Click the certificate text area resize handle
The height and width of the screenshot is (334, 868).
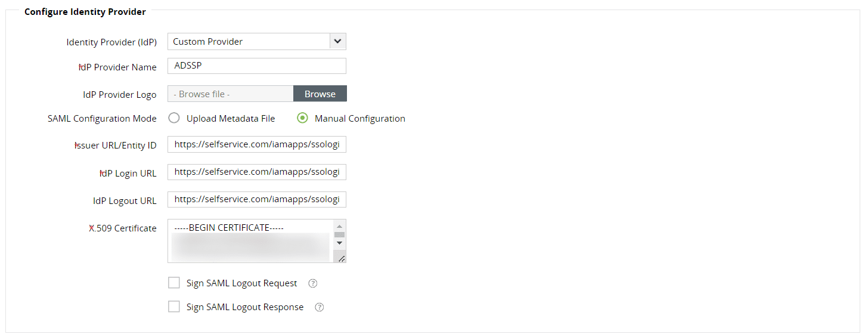[342, 258]
